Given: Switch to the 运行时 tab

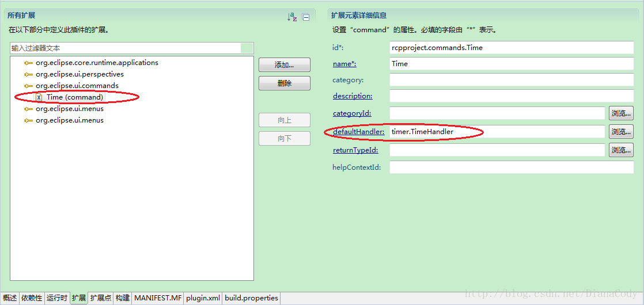Looking at the screenshot, I should pyautogui.click(x=56, y=298).
